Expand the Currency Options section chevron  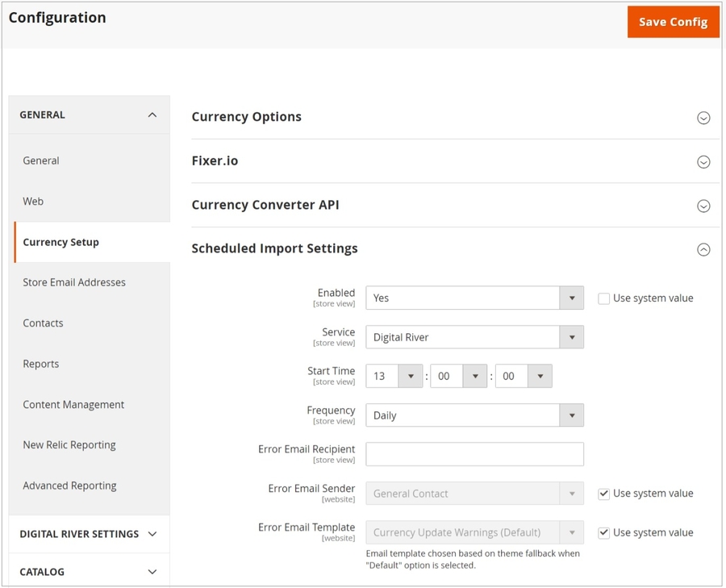(703, 118)
